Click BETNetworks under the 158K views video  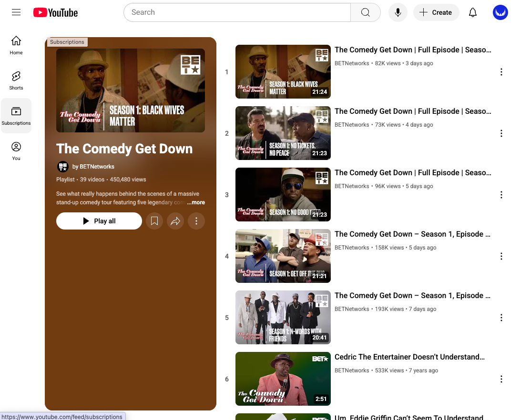pos(352,248)
